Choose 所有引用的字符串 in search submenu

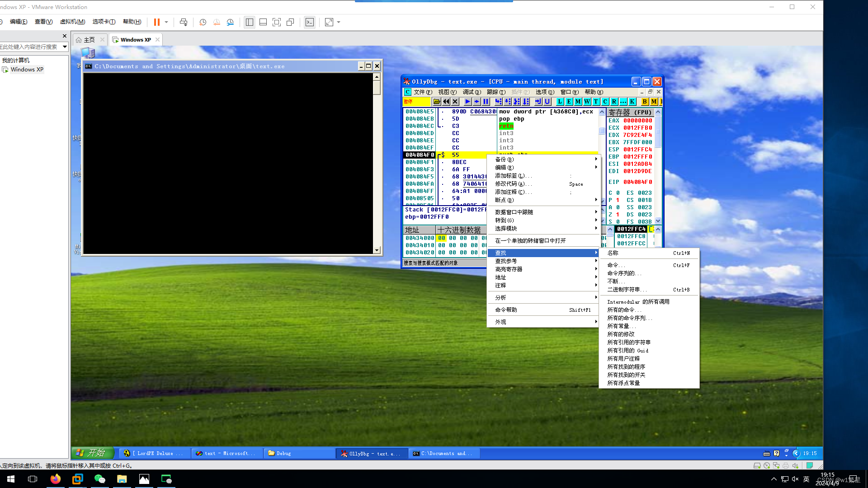point(649,342)
